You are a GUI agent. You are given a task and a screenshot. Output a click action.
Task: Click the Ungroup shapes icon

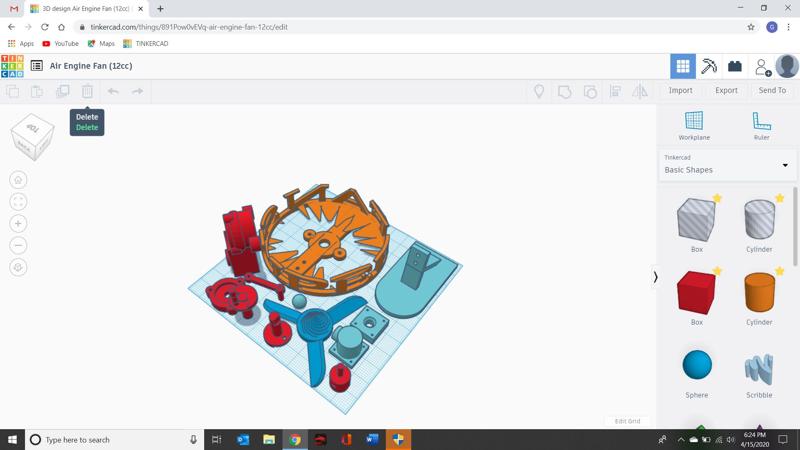(x=590, y=91)
